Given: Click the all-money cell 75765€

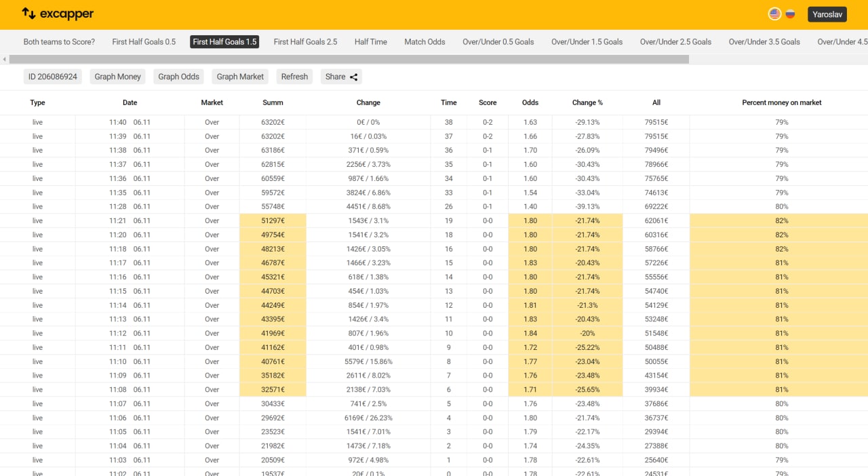Looking at the screenshot, I should (x=656, y=178).
